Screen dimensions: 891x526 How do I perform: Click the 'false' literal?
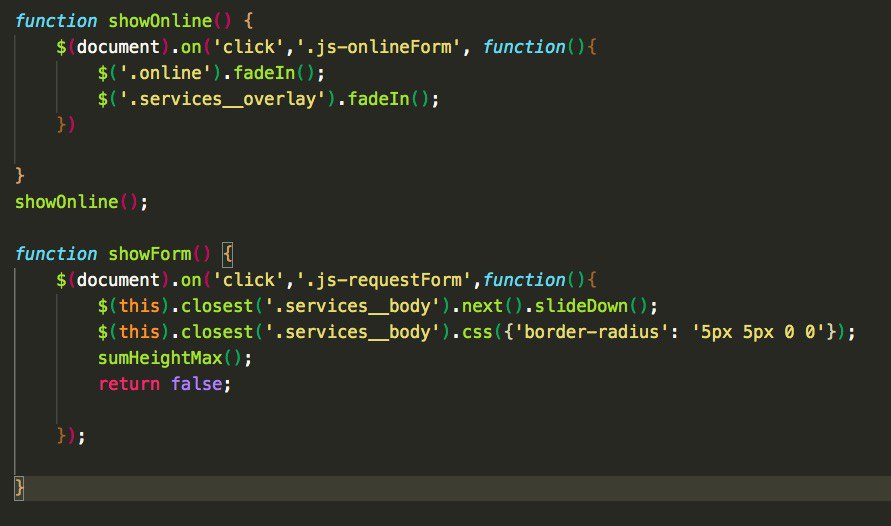coord(197,384)
